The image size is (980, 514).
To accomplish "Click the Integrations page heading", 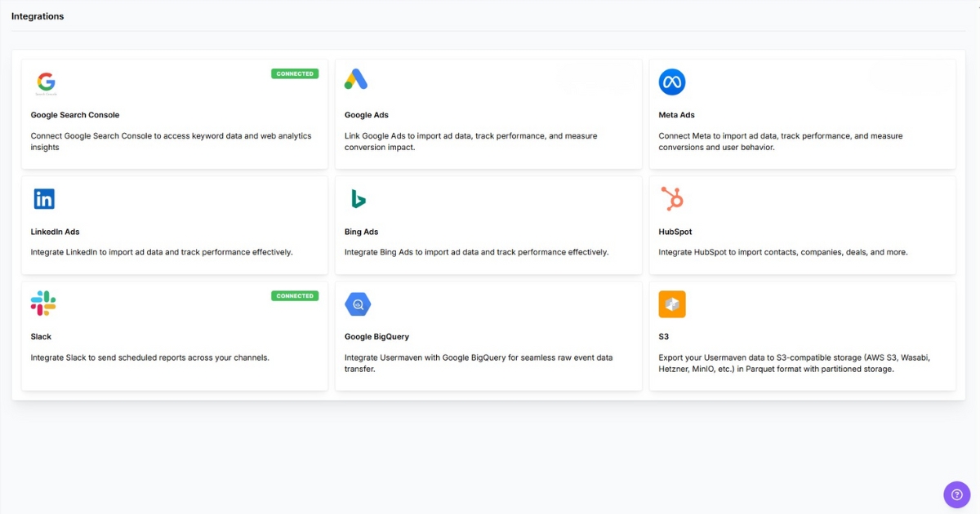I will pos(38,16).
